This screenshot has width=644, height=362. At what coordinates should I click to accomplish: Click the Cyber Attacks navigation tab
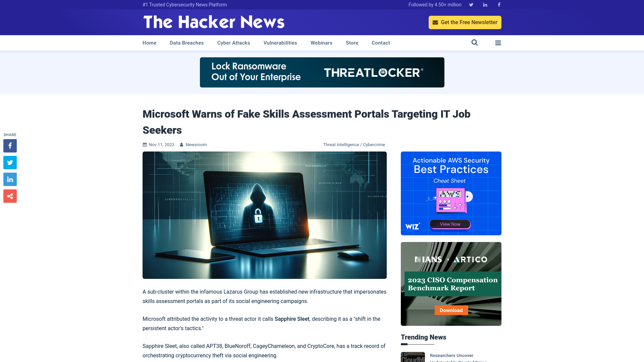pos(233,43)
